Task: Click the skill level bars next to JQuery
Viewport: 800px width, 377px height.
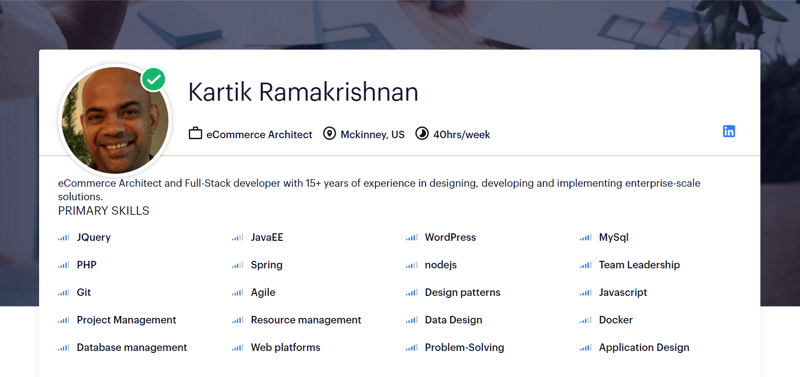Action: [63, 238]
